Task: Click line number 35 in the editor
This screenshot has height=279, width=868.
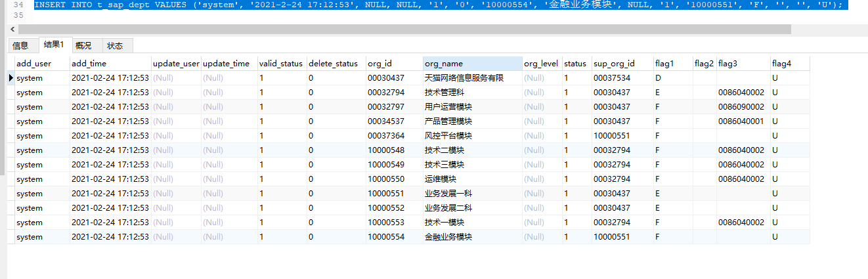Action: click(18, 14)
